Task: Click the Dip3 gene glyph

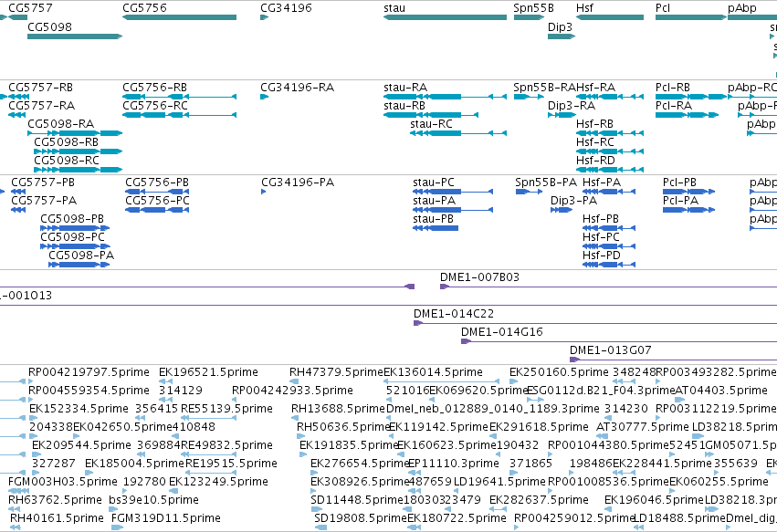Action: (562, 37)
